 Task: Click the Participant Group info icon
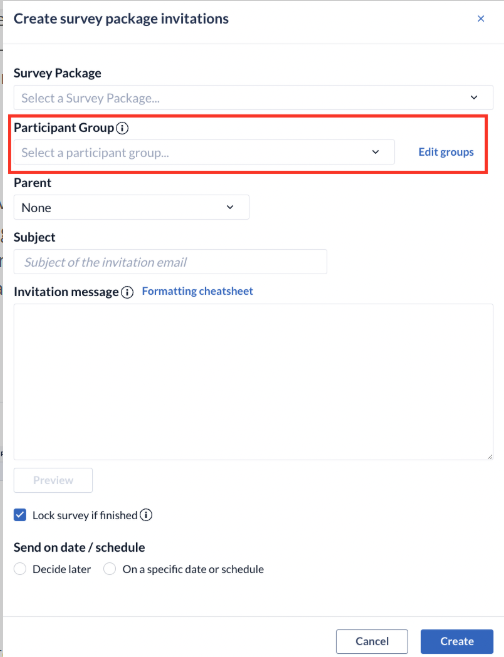122,128
